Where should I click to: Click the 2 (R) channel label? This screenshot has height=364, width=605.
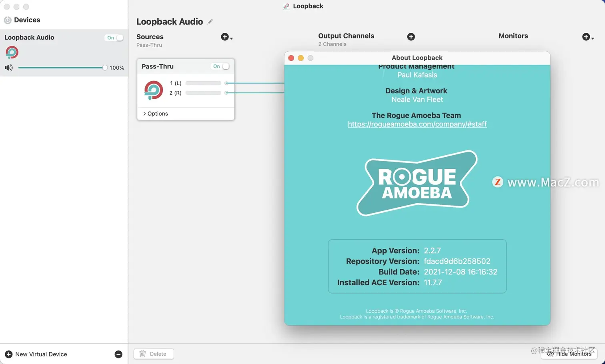(175, 93)
